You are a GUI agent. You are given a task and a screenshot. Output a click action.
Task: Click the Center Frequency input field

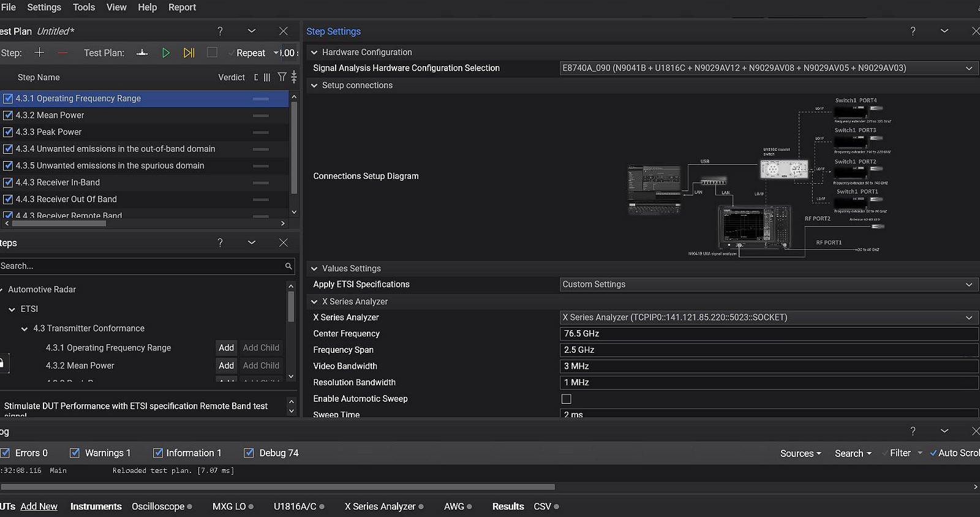[x=769, y=334]
